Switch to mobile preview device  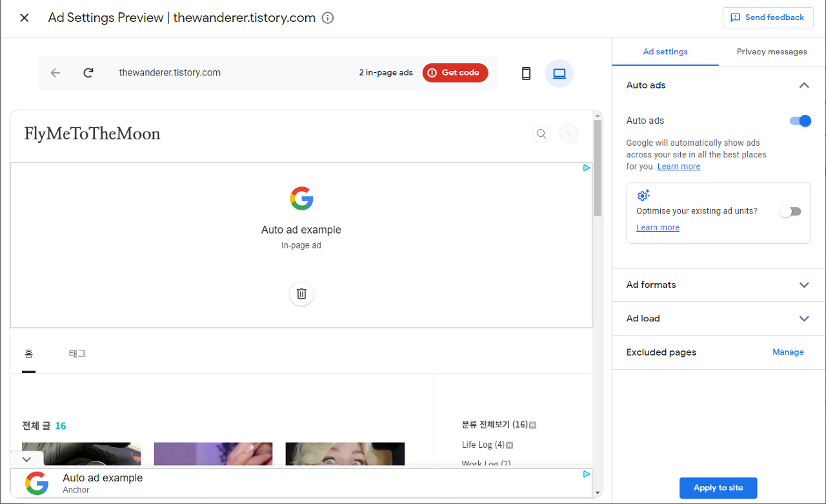pos(526,74)
